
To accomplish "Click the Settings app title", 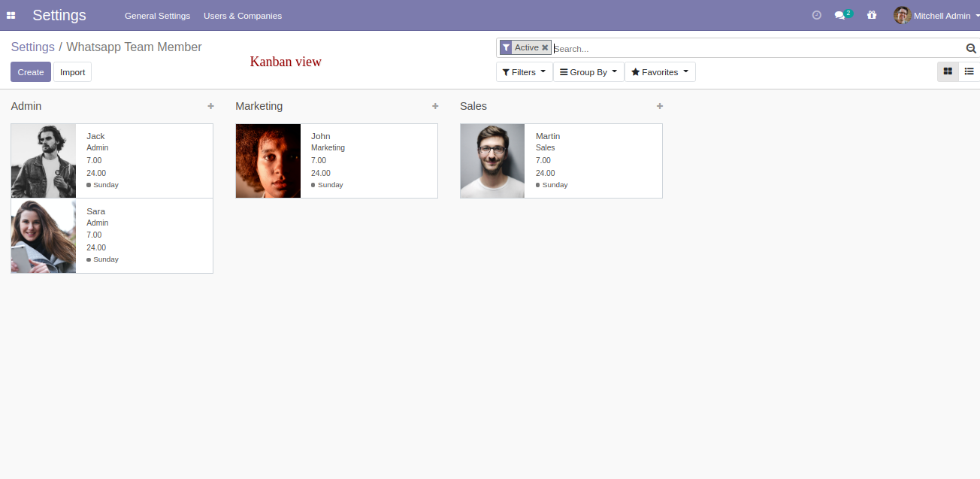I will click(59, 15).
